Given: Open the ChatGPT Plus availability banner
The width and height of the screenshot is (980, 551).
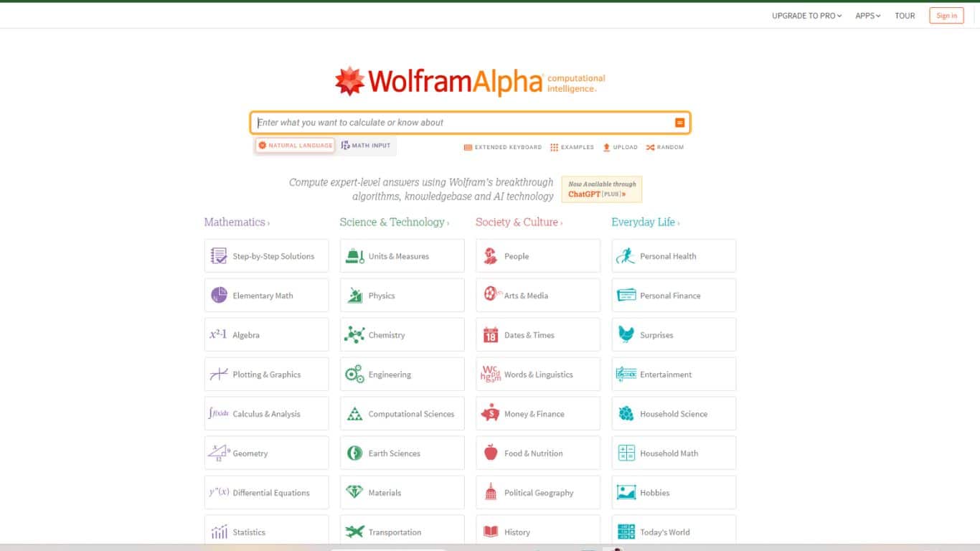Looking at the screenshot, I should (602, 189).
